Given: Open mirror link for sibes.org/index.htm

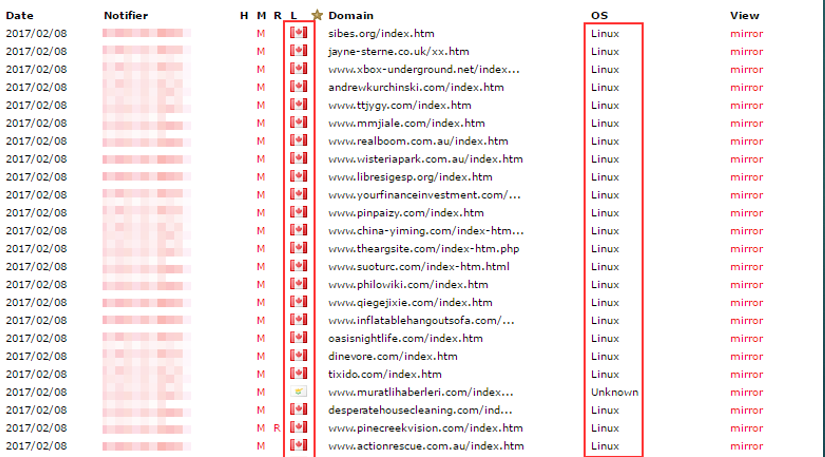Looking at the screenshot, I should point(745,33).
